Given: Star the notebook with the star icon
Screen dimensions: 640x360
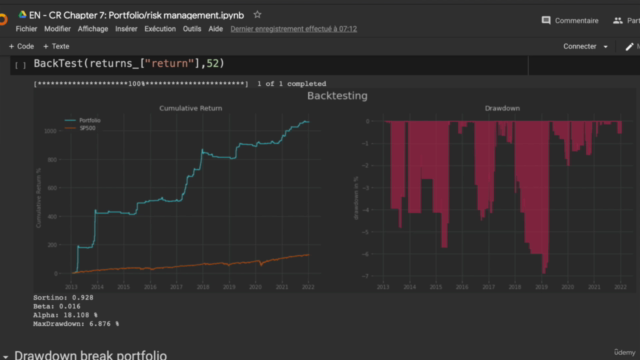Looking at the screenshot, I should [257, 15].
